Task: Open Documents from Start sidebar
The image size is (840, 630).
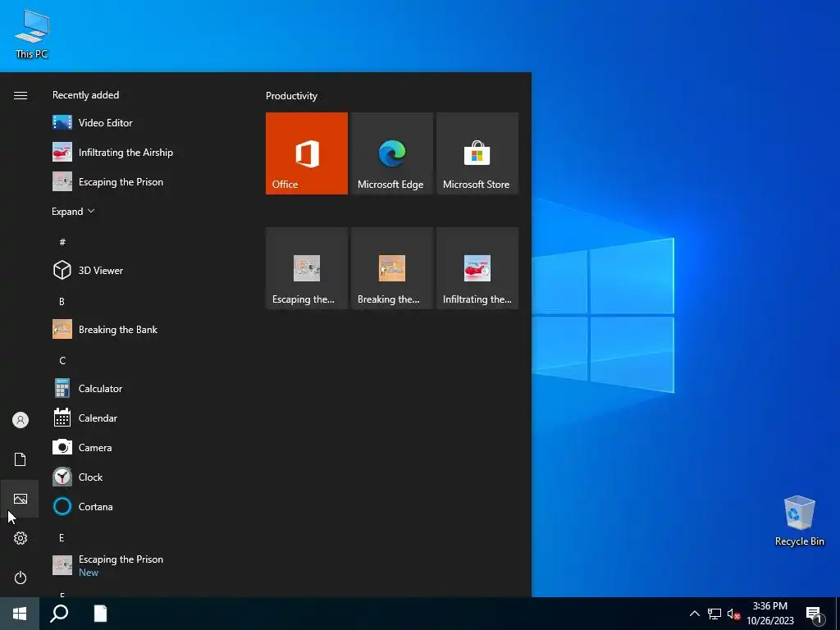Action: tap(21, 459)
